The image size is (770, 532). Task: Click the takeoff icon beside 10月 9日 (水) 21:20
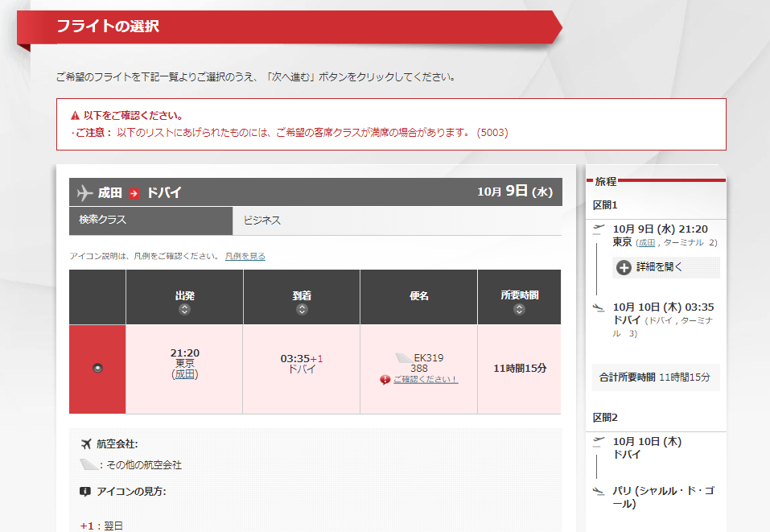[x=599, y=229]
